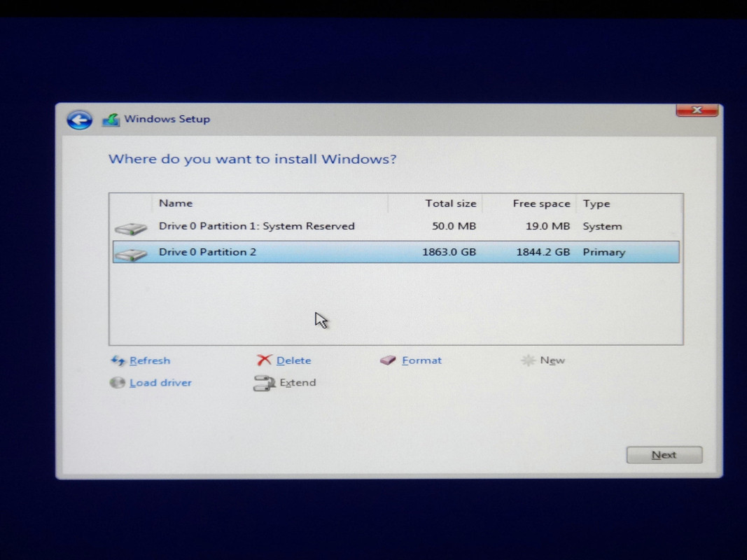Click the Refresh arrows icon
Screen dimensions: 747x560
pos(118,360)
